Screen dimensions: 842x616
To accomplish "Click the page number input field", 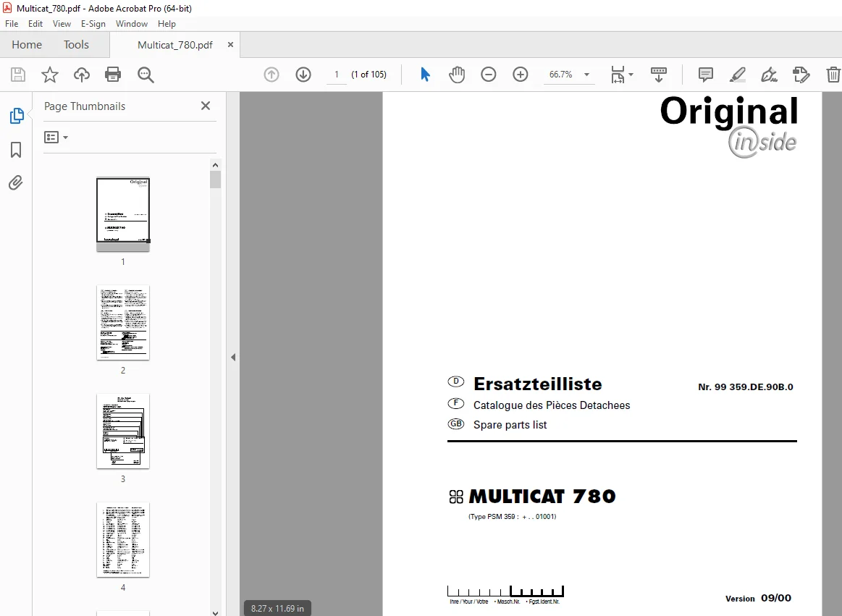I will click(337, 74).
